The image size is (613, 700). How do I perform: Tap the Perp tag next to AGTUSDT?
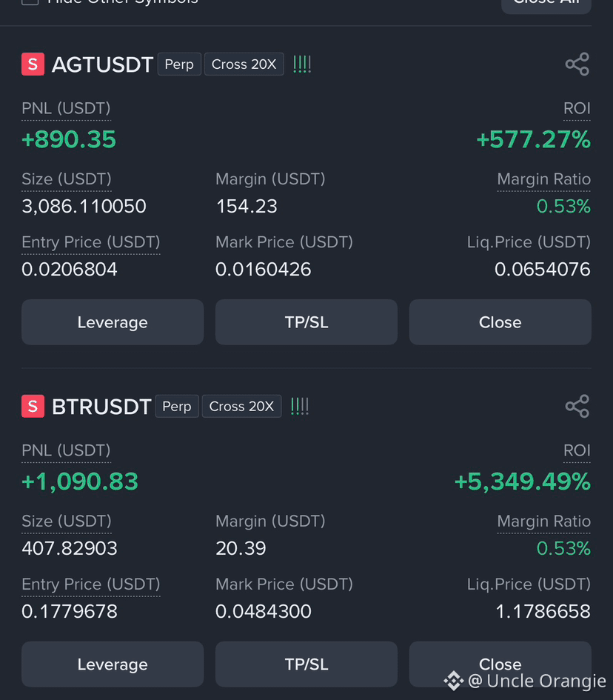(179, 64)
